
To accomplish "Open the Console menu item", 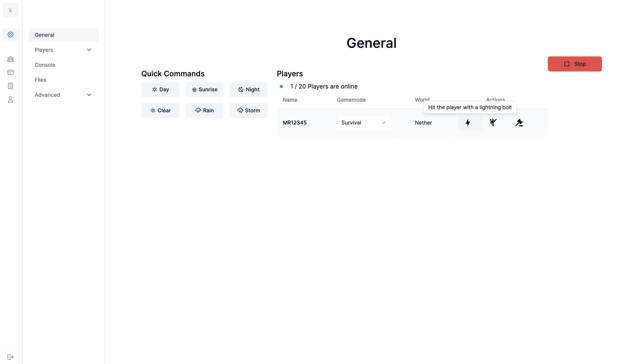I will (x=45, y=65).
